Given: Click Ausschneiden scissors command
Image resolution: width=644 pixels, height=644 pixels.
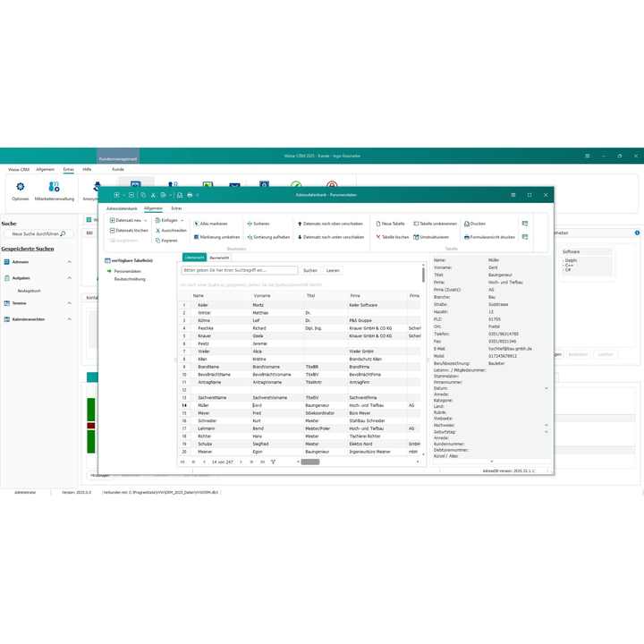Looking at the screenshot, I should pyautogui.click(x=171, y=231).
